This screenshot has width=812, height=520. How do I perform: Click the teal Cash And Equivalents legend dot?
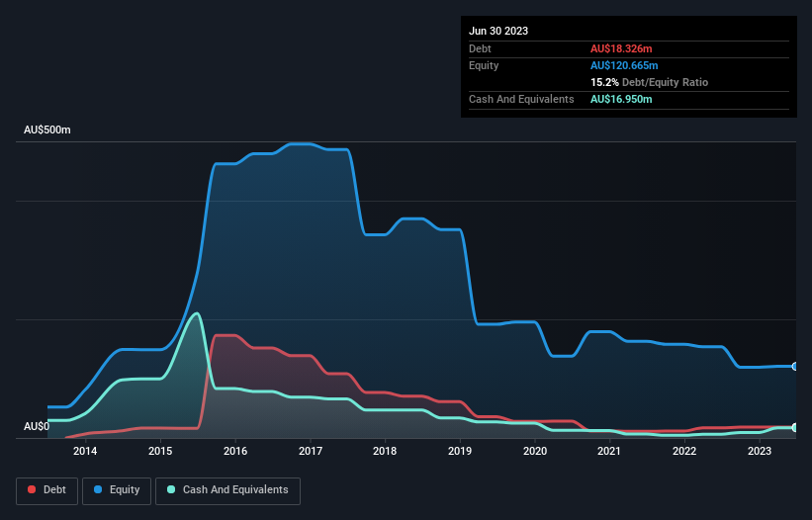click(x=171, y=489)
